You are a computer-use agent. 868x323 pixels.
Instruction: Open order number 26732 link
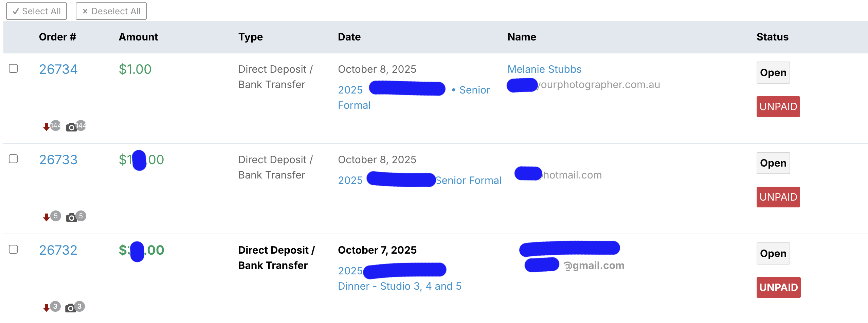[58, 250]
